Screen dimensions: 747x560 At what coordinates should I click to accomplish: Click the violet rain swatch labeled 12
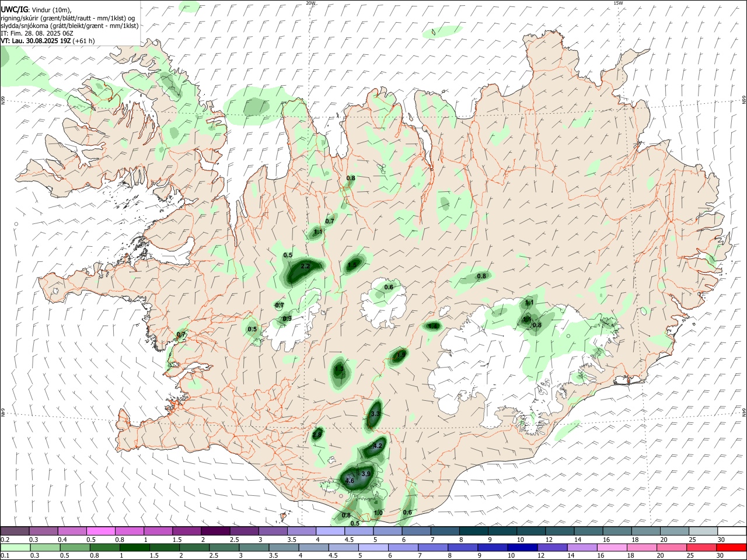pos(552,547)
